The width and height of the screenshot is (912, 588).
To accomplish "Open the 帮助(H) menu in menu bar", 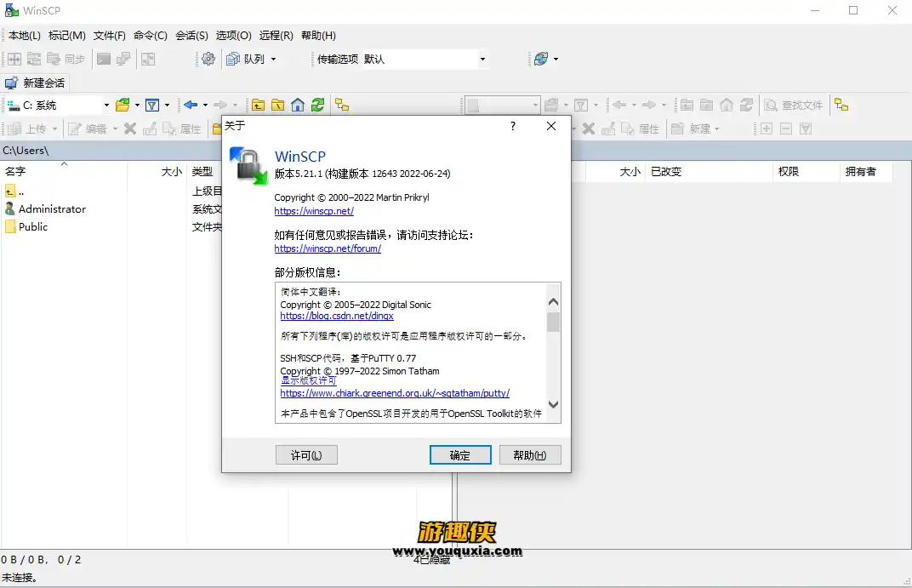I will pyautogui.click(x=318, y=36).
